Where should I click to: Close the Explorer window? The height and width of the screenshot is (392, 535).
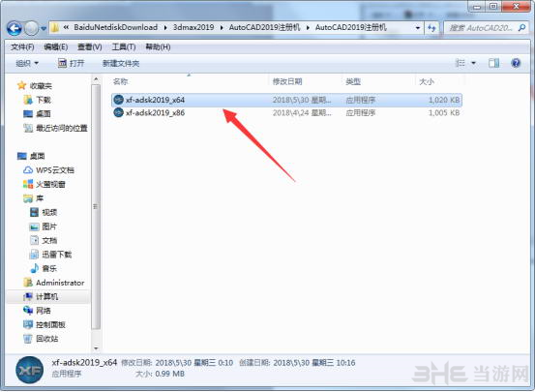[x=516, y=7]
